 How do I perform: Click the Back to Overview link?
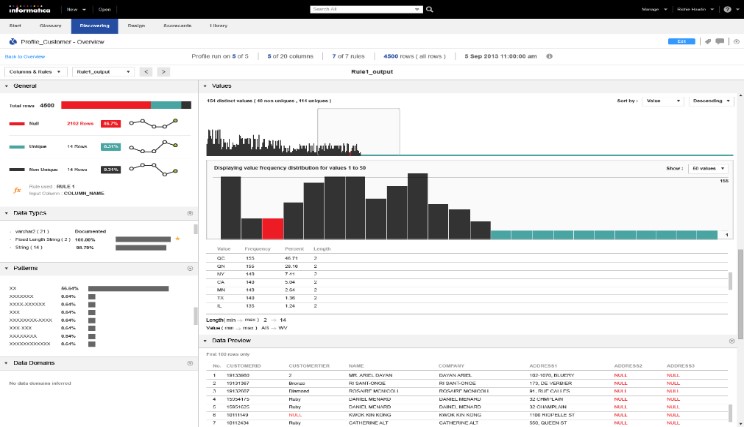click(26, 57)
